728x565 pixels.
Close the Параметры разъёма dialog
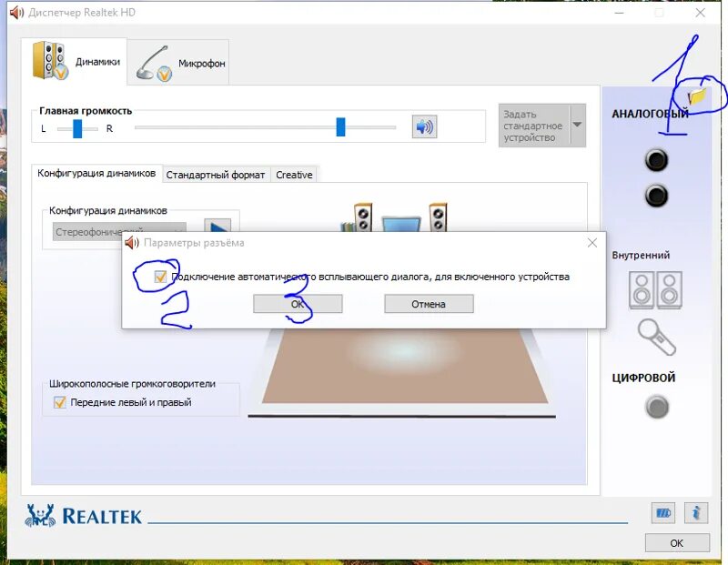click(x=592, y=243)
